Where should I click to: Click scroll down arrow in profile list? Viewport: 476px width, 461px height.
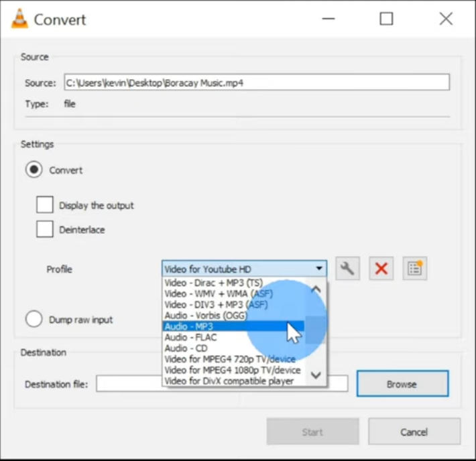click(x=316, y=375)
